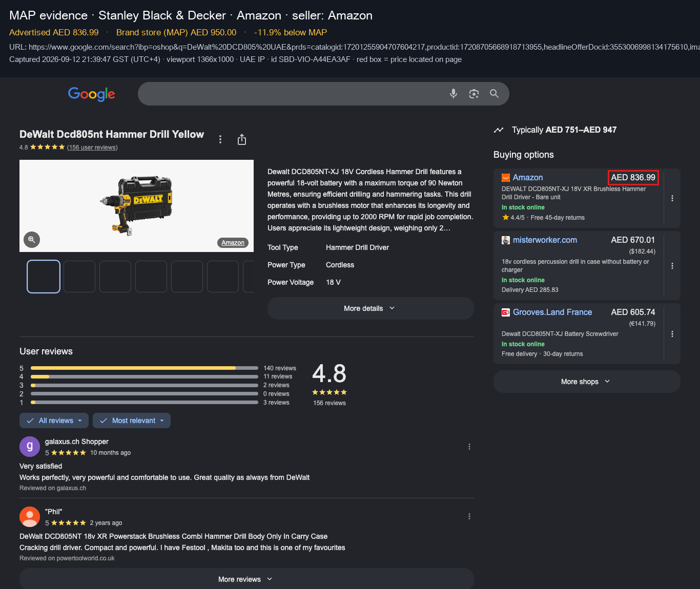Open the Most relevant sort dropdown
Screen dimensions: 700x589
[x=132, y=420]
